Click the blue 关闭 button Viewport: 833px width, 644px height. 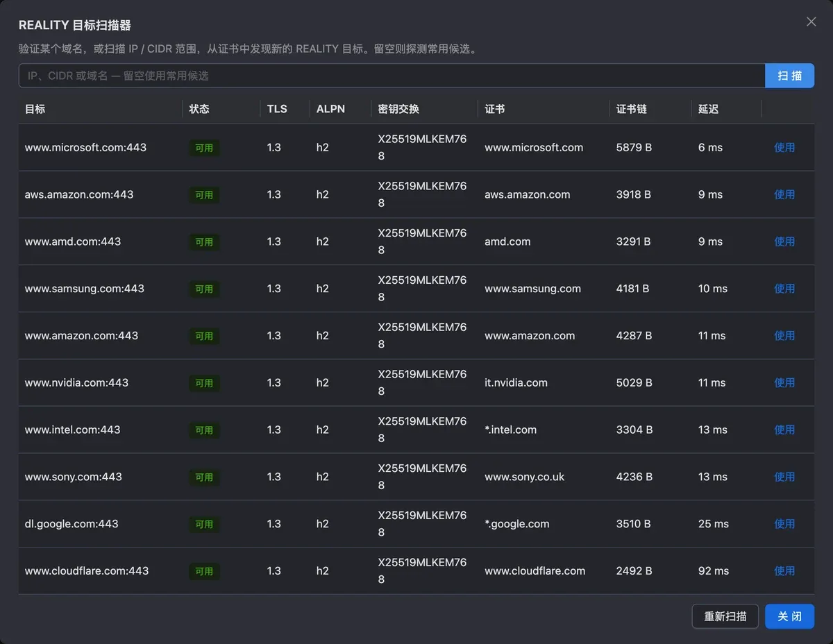click(789, 616)
